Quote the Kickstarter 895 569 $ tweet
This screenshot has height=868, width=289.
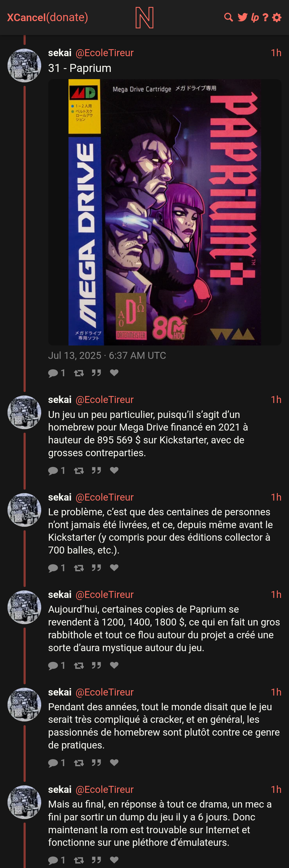96,470
